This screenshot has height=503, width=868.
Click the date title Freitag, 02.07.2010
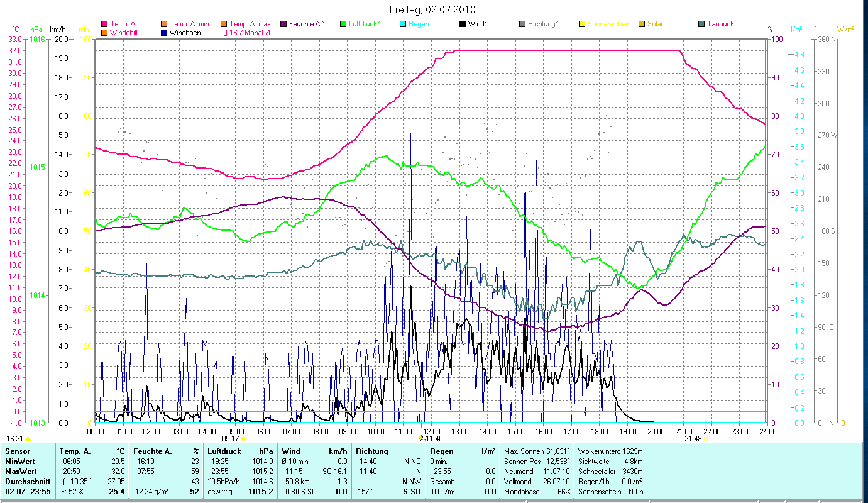pyautogui.click(x=434, y=9)
